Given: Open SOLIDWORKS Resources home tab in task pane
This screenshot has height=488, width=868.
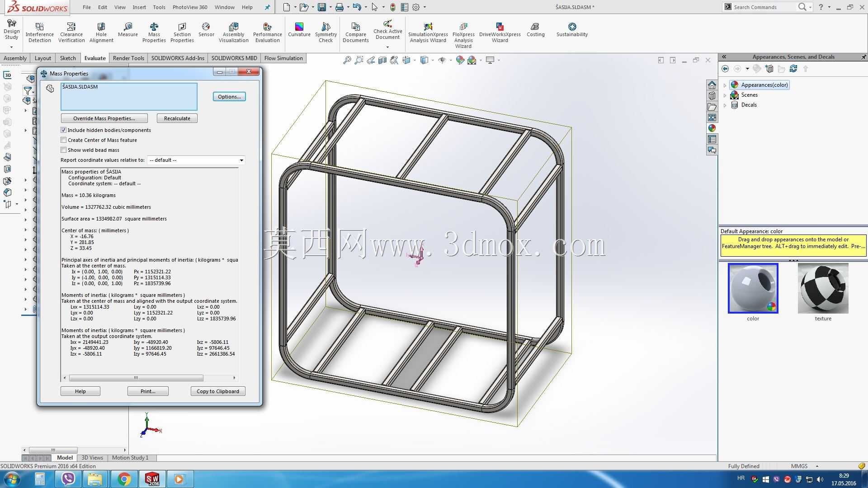Looking at the screenshot, I should (x=712, y=85).
